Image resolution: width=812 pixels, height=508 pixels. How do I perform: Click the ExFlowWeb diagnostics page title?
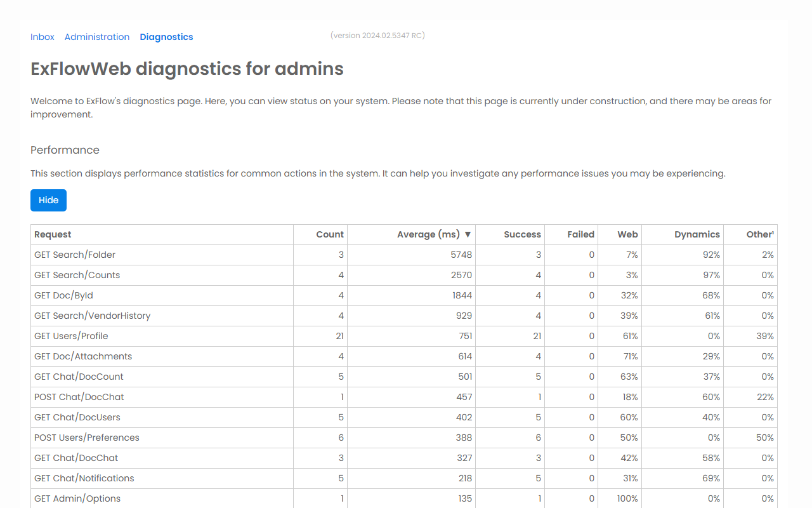tap(187, 69)
